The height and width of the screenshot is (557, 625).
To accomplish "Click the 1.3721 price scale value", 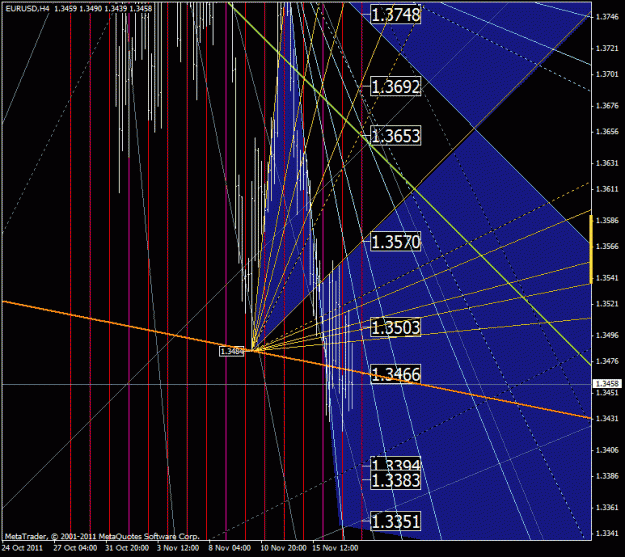I will (607, 48).
